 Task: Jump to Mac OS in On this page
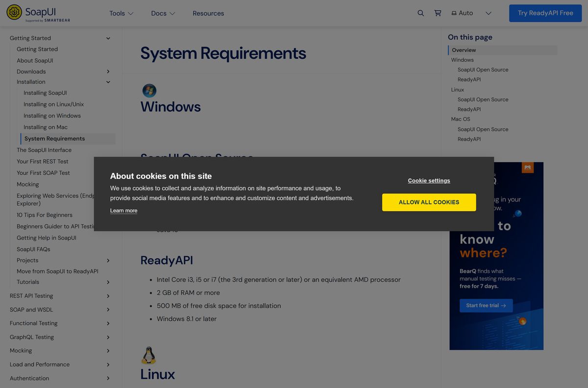click(460, 119)
